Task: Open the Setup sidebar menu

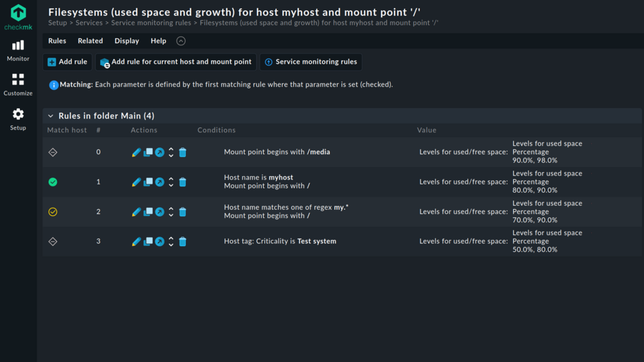Action: [18, 119]
